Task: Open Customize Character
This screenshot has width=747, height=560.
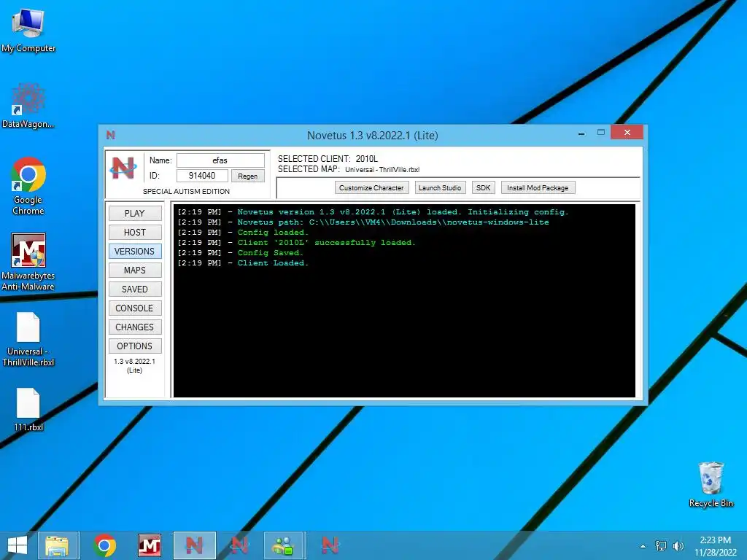Action: point(371,187)
